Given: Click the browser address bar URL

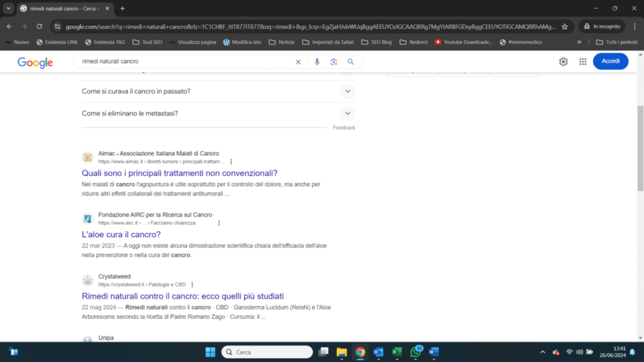Looking at the screenshot, I should pos(310,26).
